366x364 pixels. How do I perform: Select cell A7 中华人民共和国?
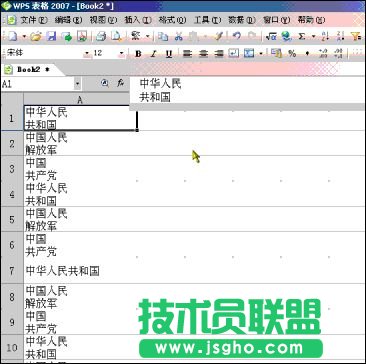point(80,271)
